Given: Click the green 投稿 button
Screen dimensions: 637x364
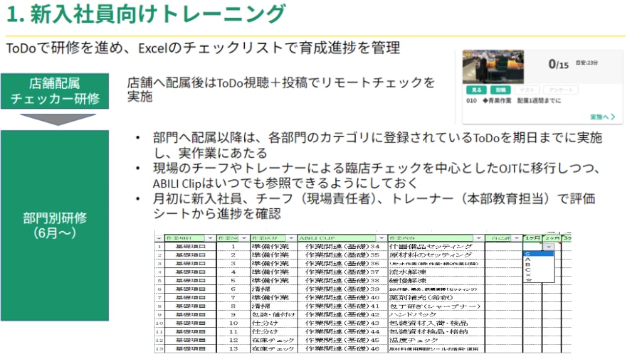Looking at the screenshot, I should point(500,90).
